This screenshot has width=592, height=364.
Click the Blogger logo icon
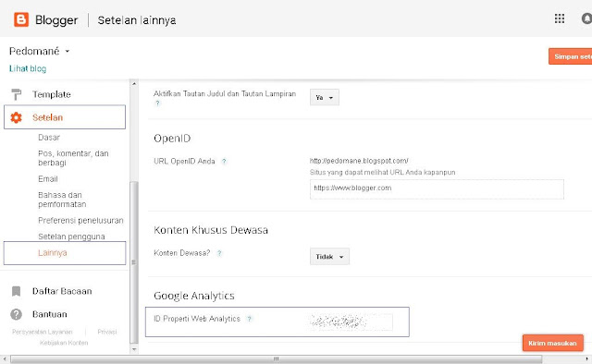[21, 19]
